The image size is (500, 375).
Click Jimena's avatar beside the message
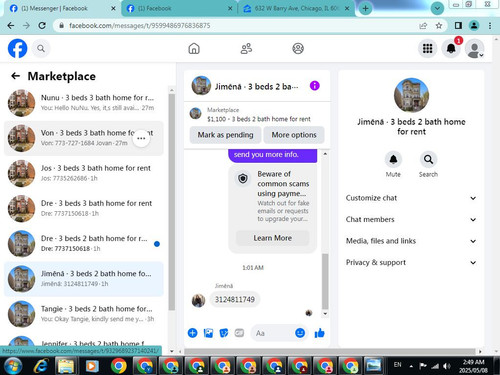point(198,300)
